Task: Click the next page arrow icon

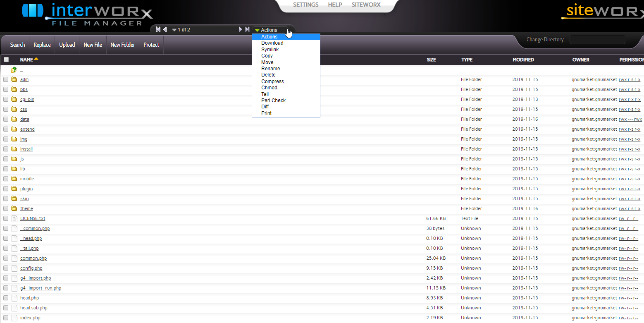Action: point(241,29)
